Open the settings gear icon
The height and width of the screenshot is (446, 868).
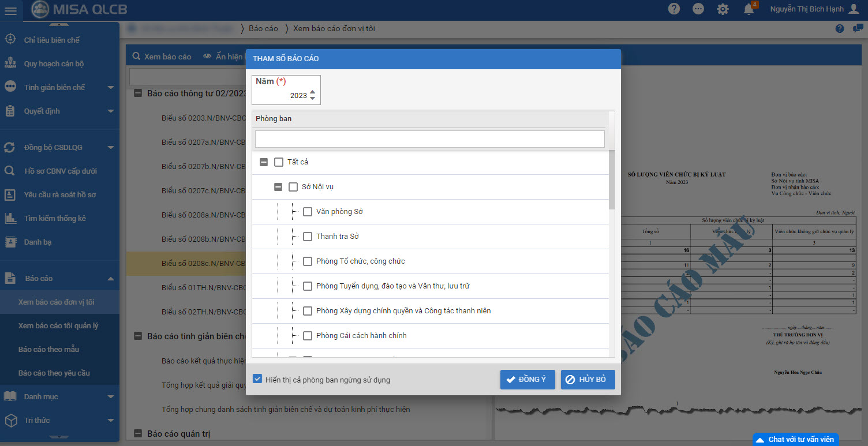click(723, 9)
